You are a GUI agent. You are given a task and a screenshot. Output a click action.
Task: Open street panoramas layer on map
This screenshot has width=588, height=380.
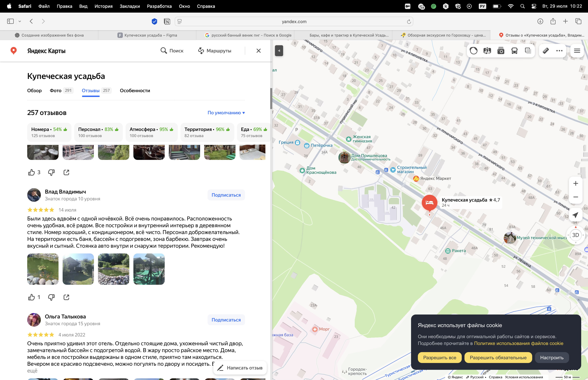[x=487, y=51]
